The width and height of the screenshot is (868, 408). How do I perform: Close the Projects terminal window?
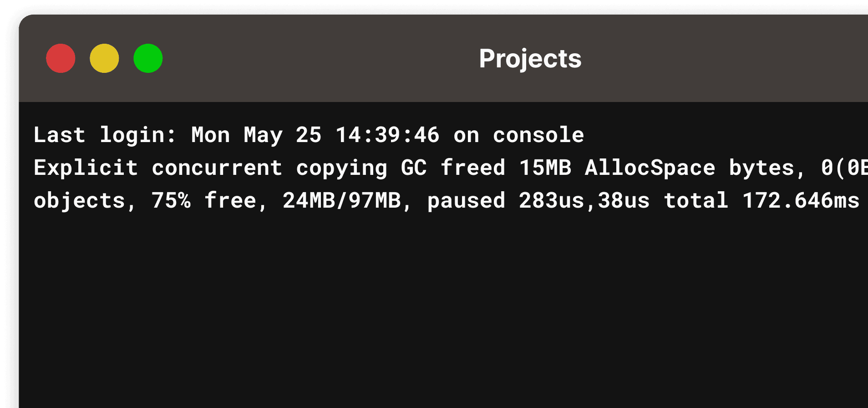61,58
